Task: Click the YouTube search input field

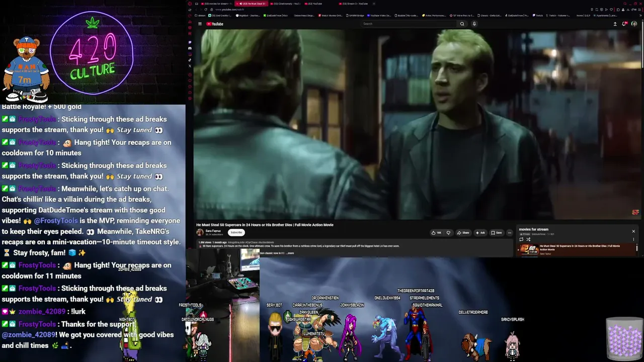Action: pyautogui.click(x=410, y=24)
